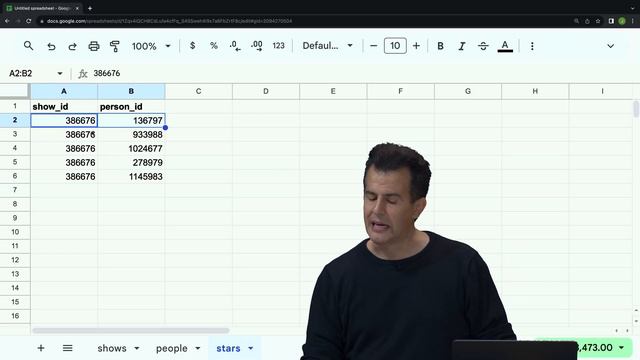Bookmark this page with star icon
Image resolution: width=640 pixels, height=360 pixels.
point(598,21)
